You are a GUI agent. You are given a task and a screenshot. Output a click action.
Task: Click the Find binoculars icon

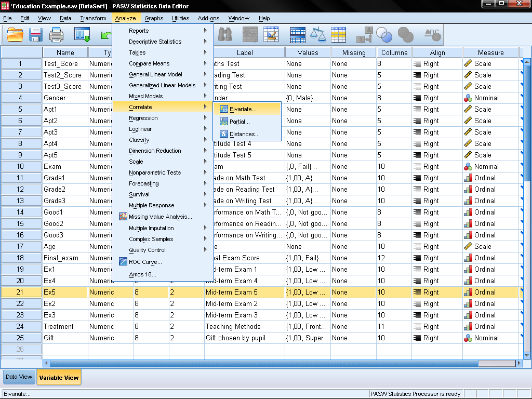pos(225,35)
